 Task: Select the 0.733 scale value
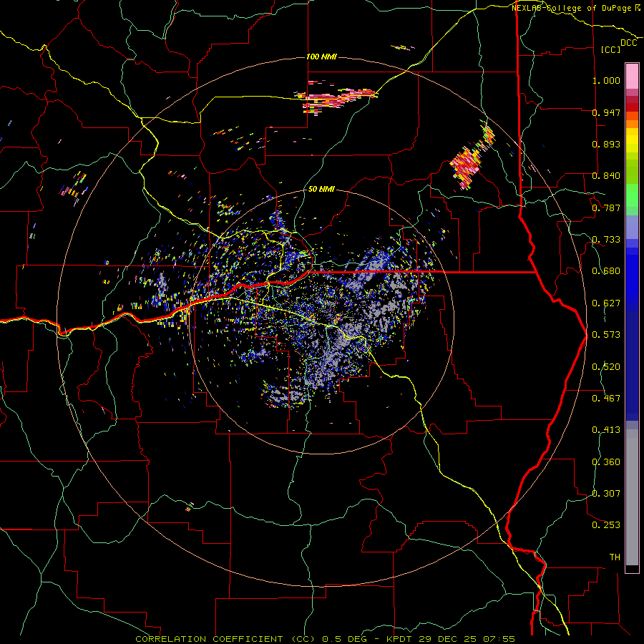pyautogui.click(x=606, y=240)
